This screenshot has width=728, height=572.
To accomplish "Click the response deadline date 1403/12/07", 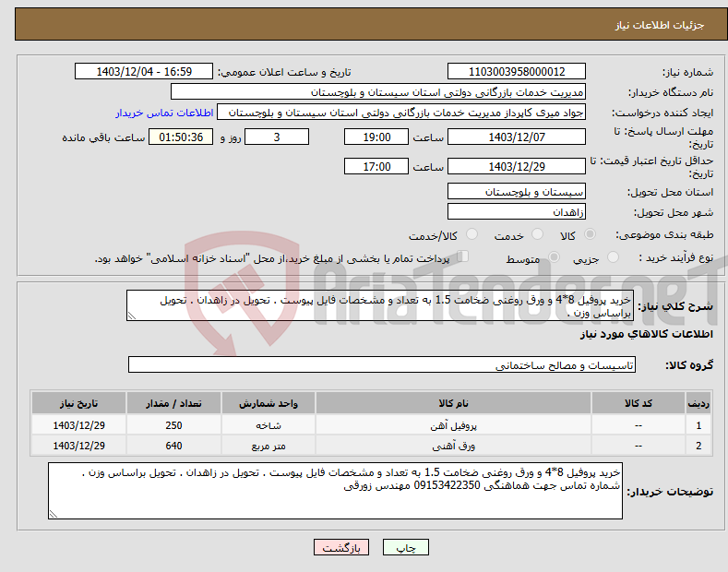I will point(517,137).
